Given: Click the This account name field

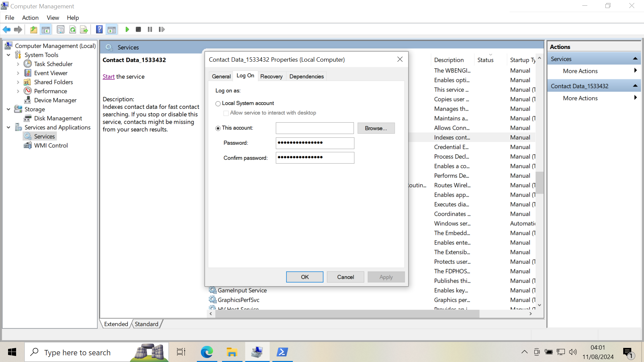Looking at the screenshot, I should pos(314,128).
